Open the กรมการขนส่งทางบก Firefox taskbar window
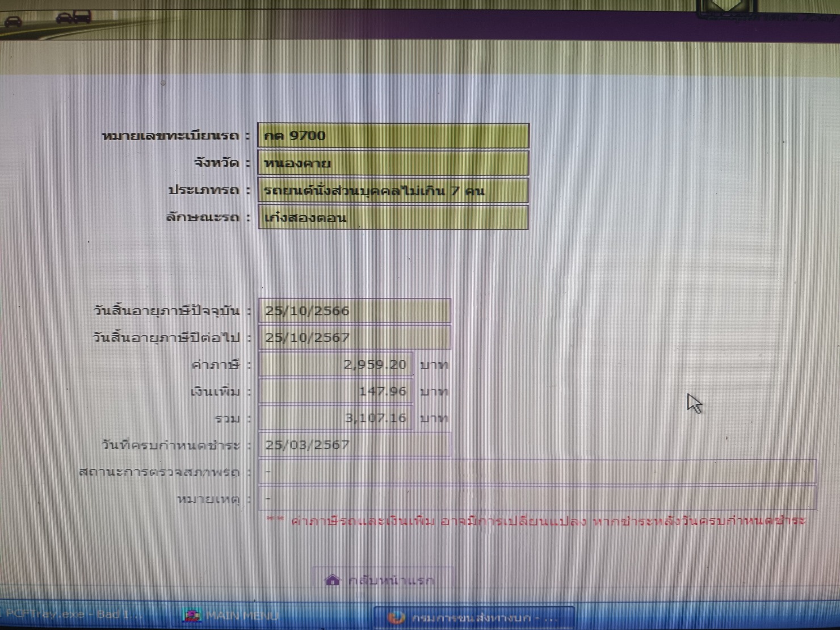Screen dimensions: 840x630 474,617
